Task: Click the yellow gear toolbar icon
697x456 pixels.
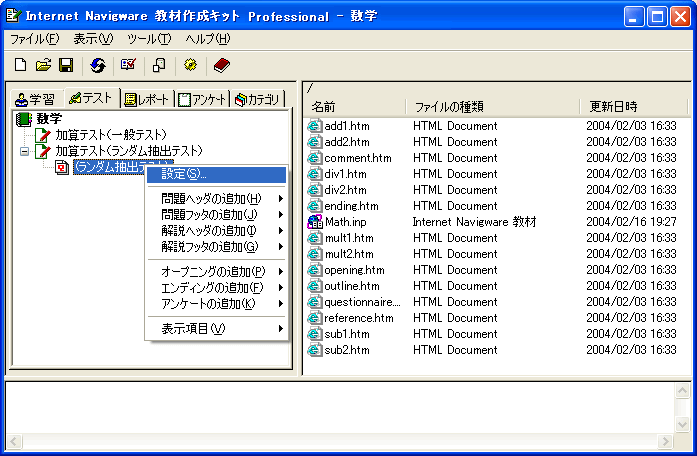Action: click(x=190, y=65)
